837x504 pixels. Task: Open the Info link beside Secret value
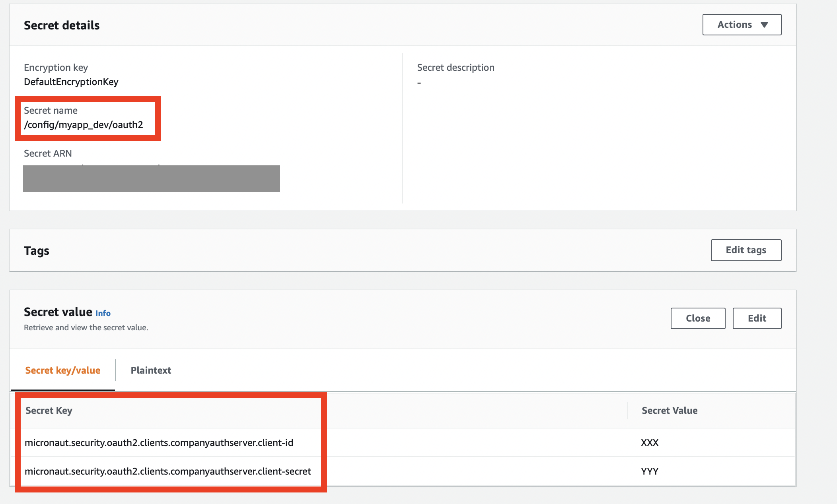click(x=103, y=313)
